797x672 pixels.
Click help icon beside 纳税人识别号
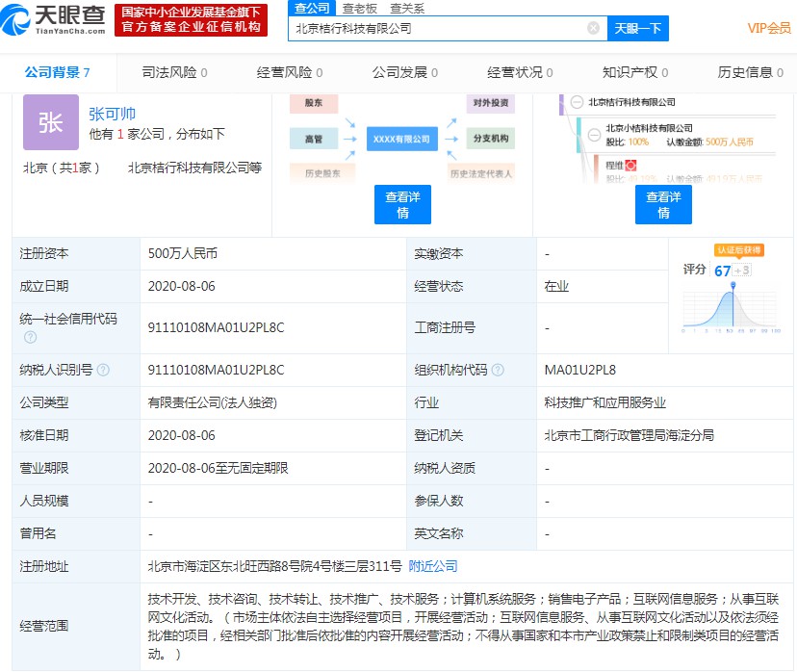tap(103, 370)
